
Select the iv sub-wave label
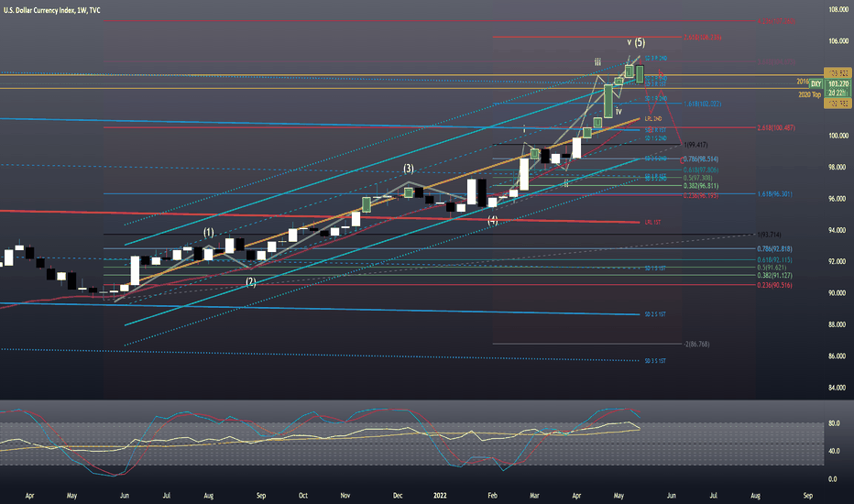[x=619, y=112]
